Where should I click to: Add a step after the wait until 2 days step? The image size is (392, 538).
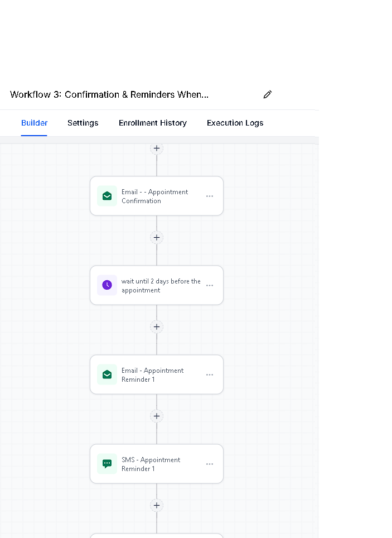pos(157,326)
